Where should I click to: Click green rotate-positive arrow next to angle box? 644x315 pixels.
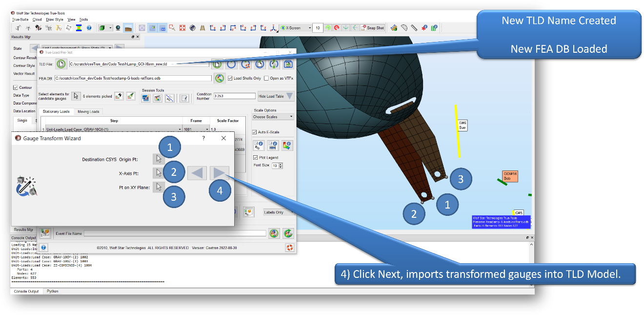pos(328,28)
